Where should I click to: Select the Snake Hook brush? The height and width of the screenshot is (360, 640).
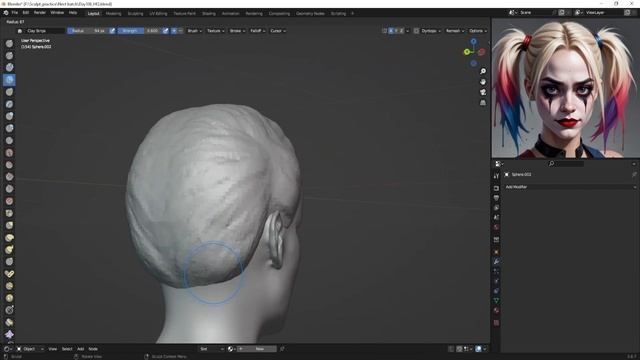(9, 249)
